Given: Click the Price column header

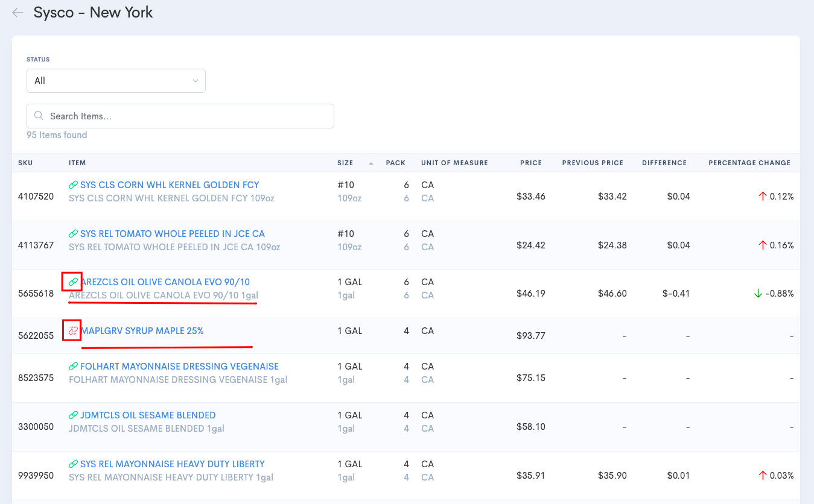Looking at the screenshot, I should [531, 163].
